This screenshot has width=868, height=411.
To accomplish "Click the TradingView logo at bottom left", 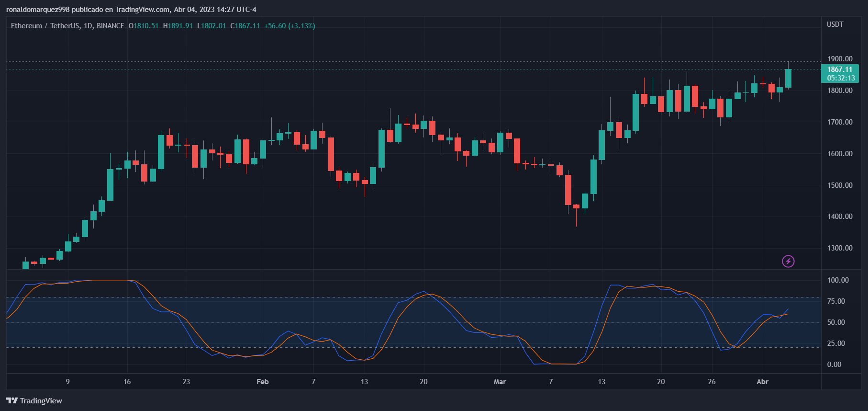I will tap(34, 400).
